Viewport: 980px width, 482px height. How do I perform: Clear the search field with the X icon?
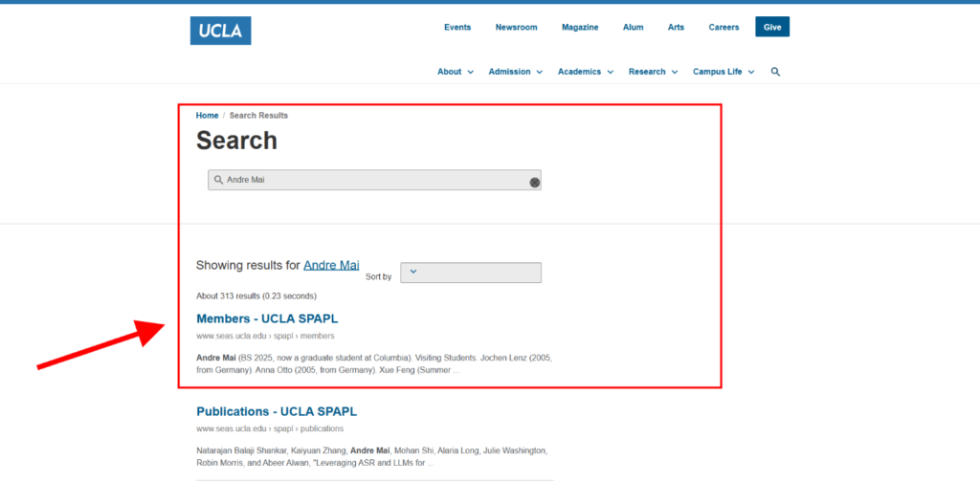click(x=534, y=183)
